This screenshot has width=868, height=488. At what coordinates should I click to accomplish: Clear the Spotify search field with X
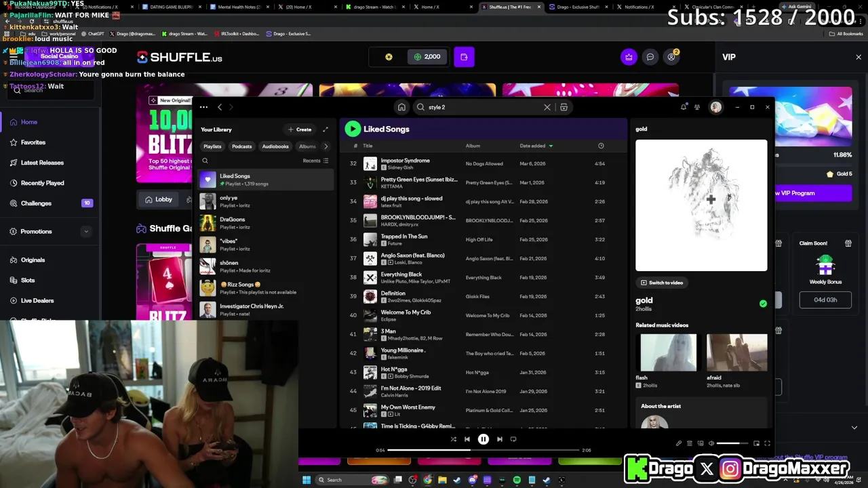pyautogui.click(x=547, y=107)
